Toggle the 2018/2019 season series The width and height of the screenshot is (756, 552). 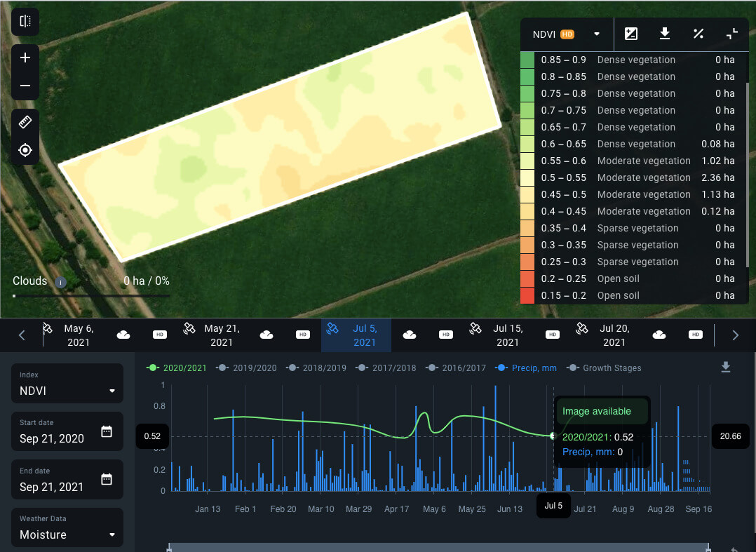[316, 368]
